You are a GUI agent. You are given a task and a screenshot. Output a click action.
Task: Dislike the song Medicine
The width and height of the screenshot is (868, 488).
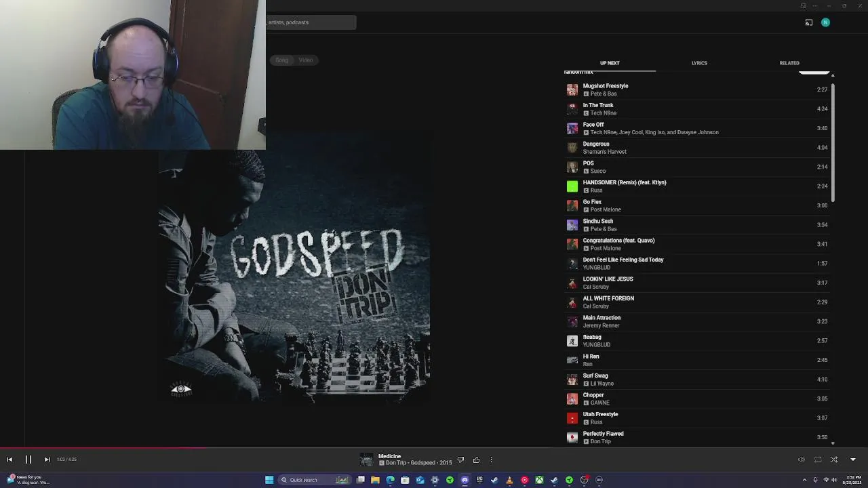tap(460, 460)
